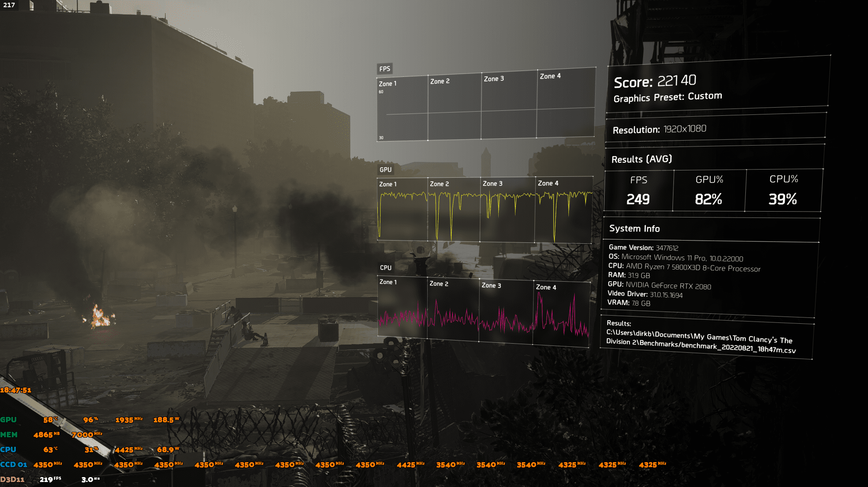The image size is (868, 487).
Task: Click the blue CPU overlay label
Action: [x=8, y=449]
